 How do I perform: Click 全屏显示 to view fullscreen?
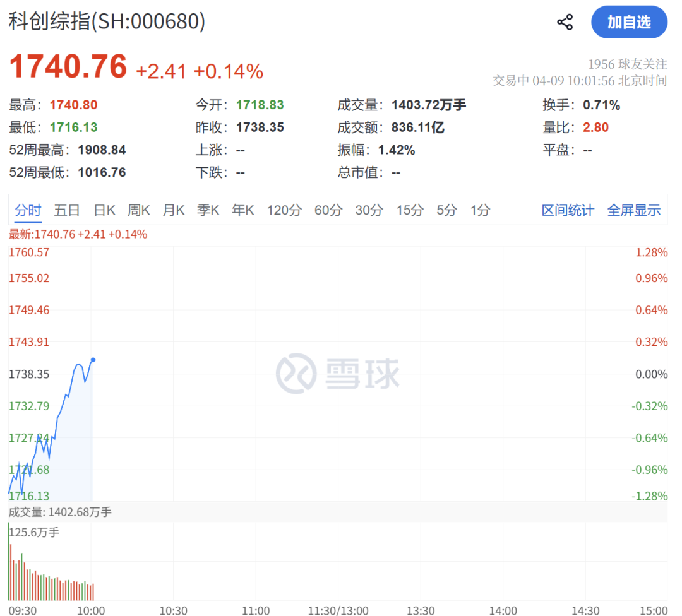633,210
